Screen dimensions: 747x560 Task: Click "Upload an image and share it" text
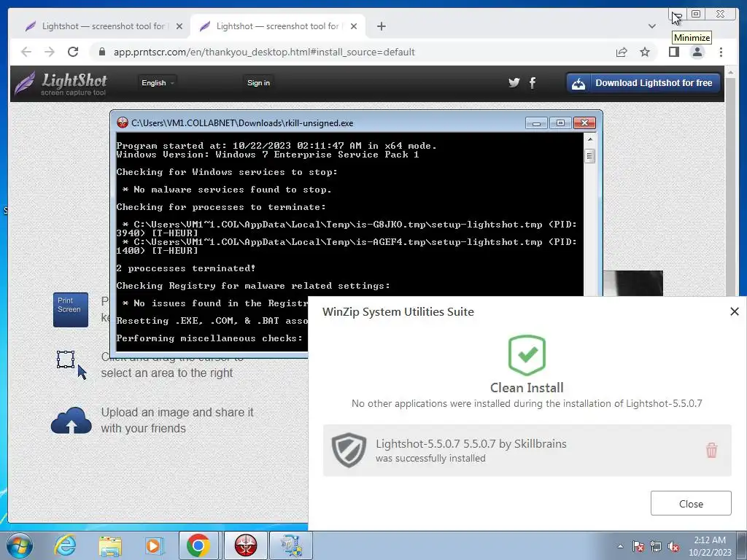[x=177, y=413]
